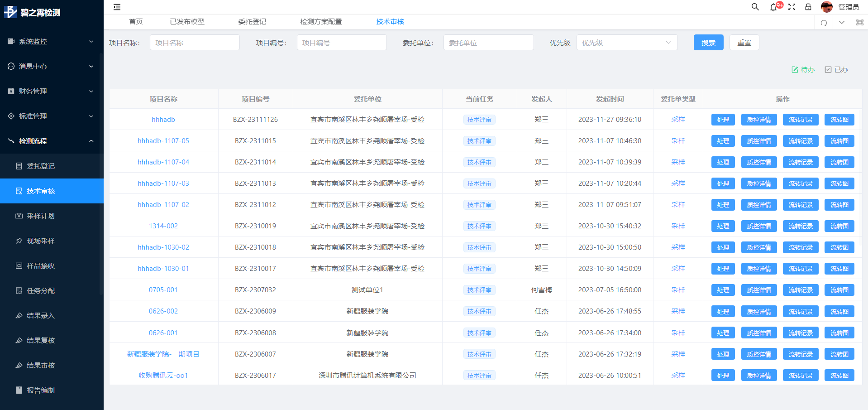Switch to the 委托登记 tab

(252, 22)
